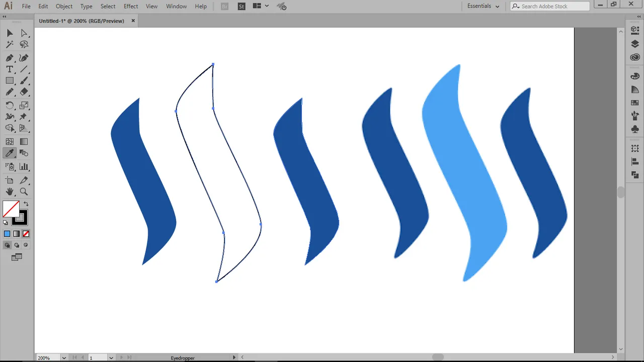Open the File menu
Screen dimensions: 644x362
click(26, 6)
